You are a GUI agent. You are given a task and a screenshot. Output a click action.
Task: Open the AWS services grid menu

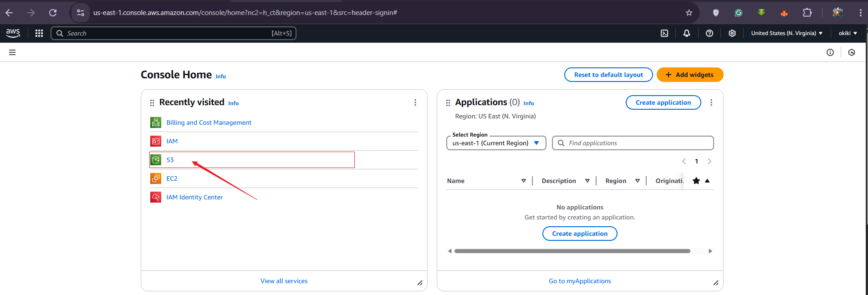(x=39, y=33)
